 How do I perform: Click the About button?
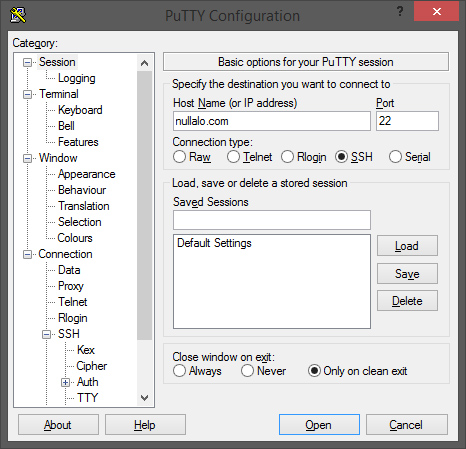point(58,425)
